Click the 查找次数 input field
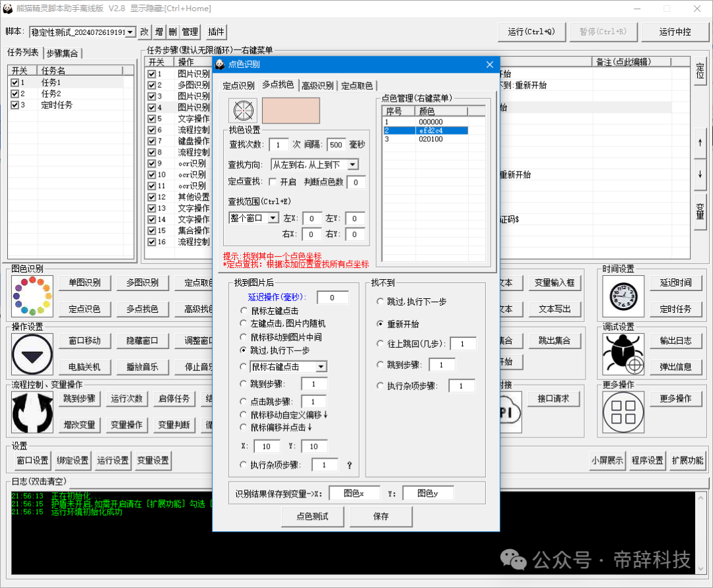The width and height of the screenshot is (713, 588). click(279, 145)
